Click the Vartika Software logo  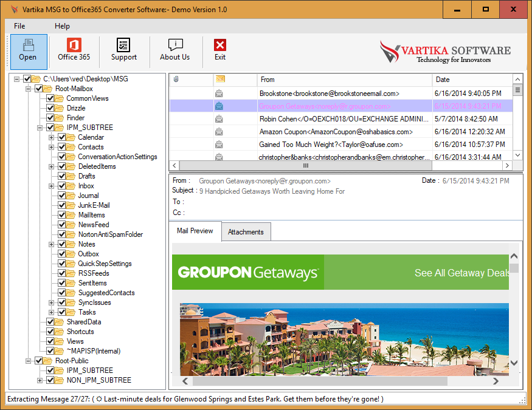click(445, 52)
